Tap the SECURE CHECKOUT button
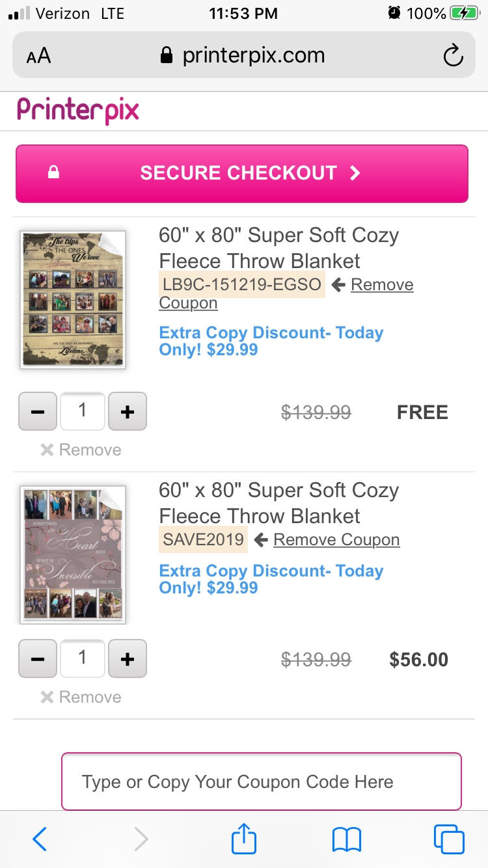Screen dimensions: 488x868 243,173
